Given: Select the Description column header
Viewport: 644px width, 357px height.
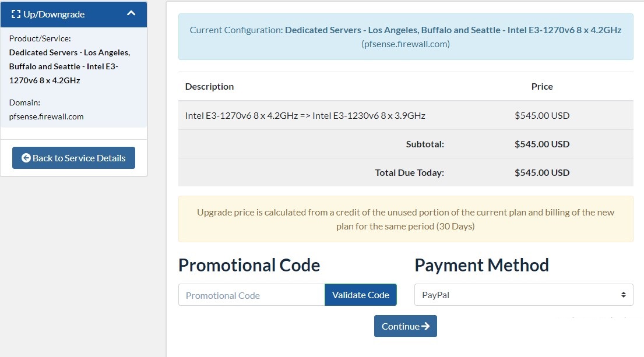Looking at the screenshot, I should point(209,87).
